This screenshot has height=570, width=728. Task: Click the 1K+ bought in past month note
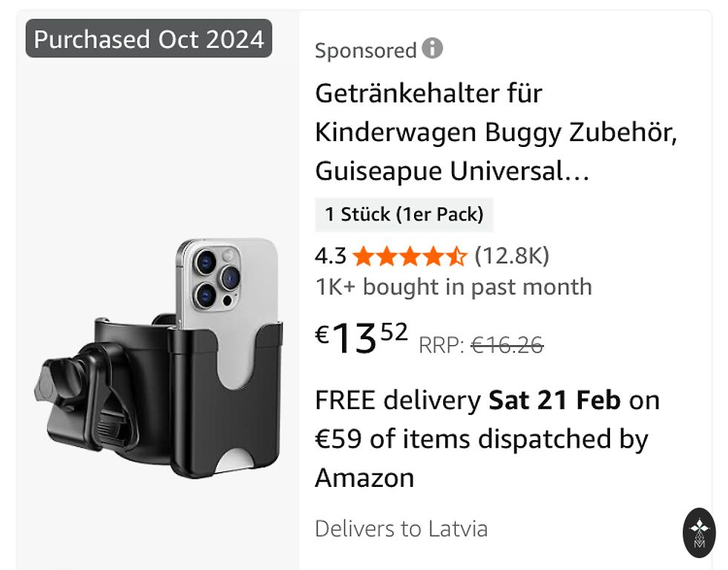click(x=453, y=286)
